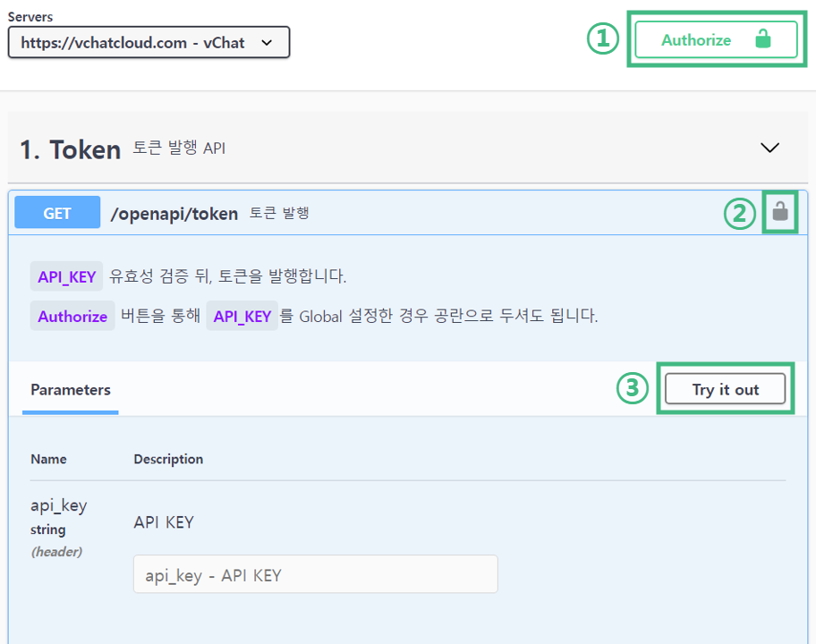Click the first API_KEY code tag in description
This screenshot has width=816, height=644.
66,276
